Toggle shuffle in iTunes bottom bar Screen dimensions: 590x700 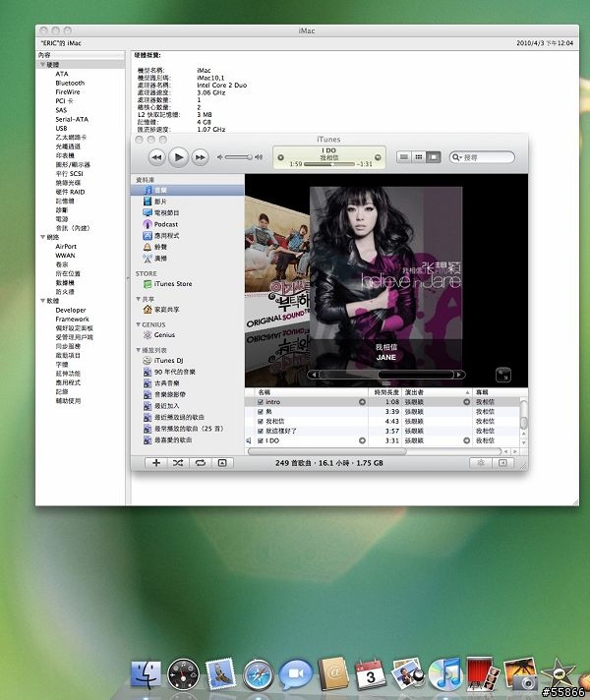178,463
